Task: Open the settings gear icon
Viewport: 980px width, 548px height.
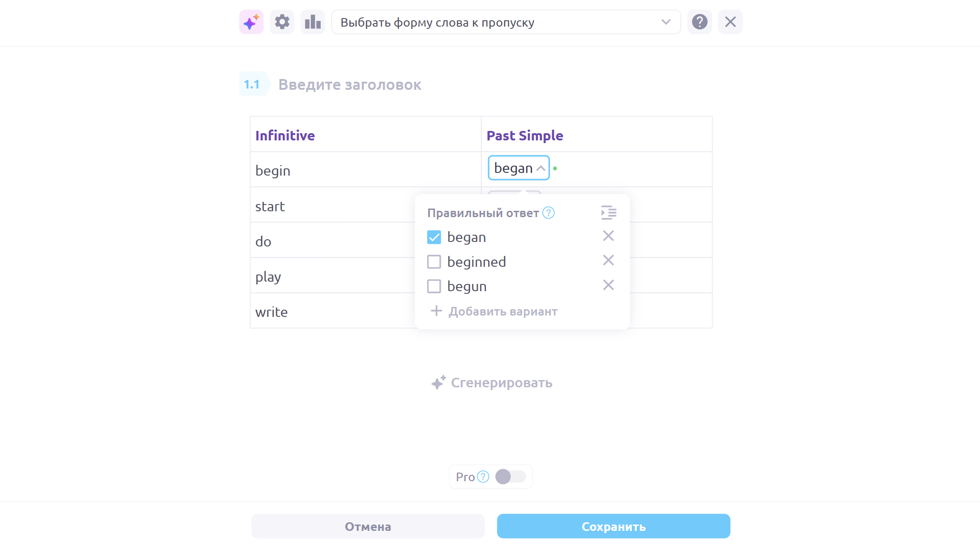Action: [282, 22]
